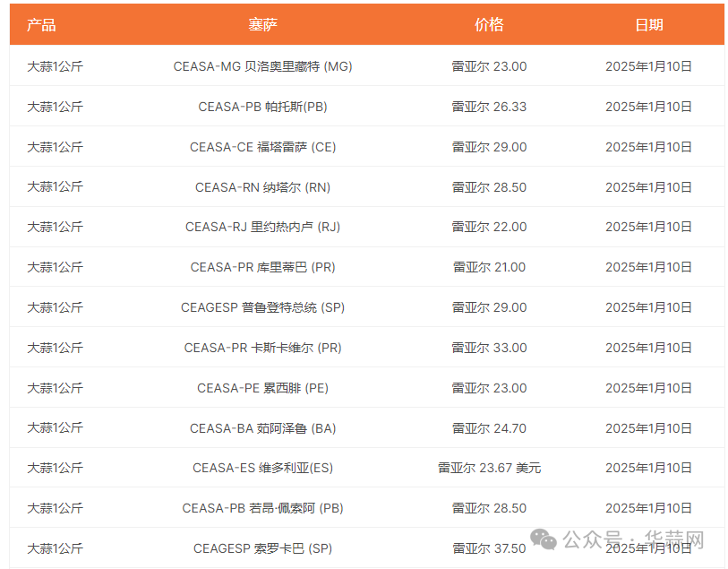Select CEASA-PB 若昂·佩索阿 (PB) cell

[x=262, y=508]
